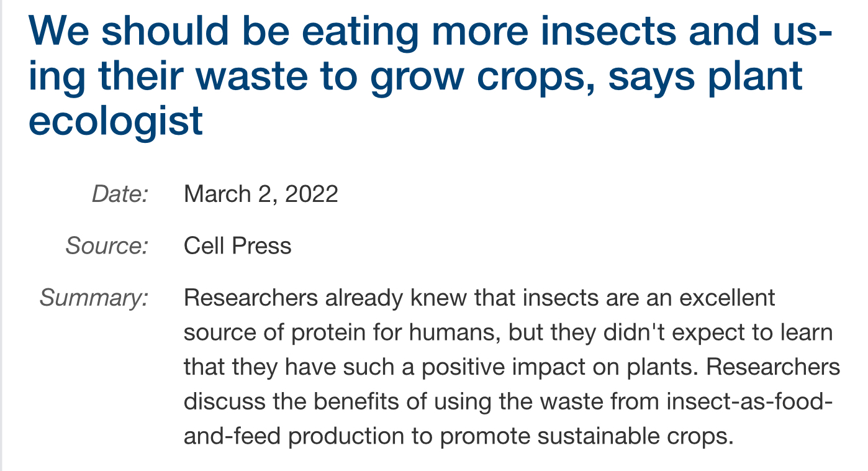
Task: Click the gray vertical bar at the left edge
Action: [2, 236]
